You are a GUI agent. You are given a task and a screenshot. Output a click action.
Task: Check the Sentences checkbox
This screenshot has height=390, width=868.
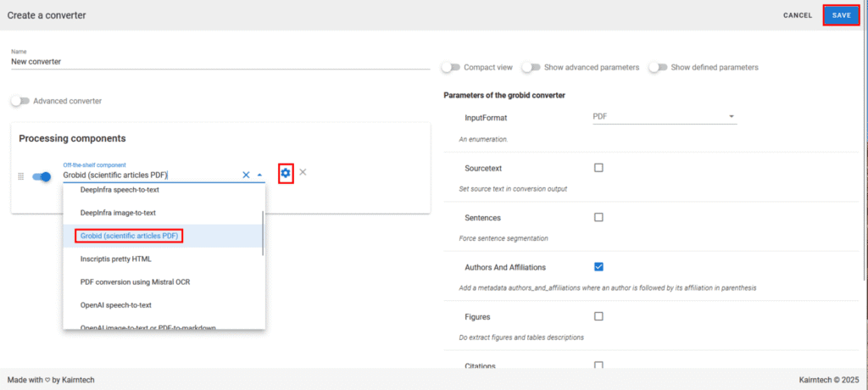tap(598, 217)
